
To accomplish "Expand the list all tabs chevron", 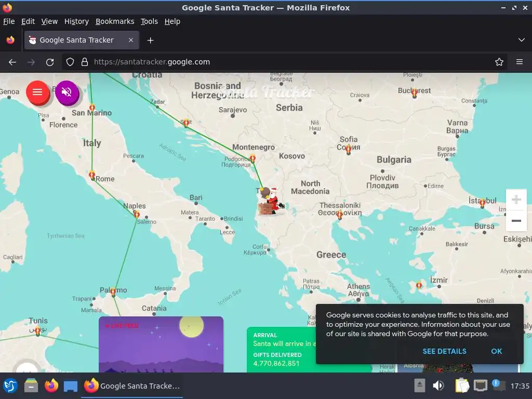I will click(x=521, y=40).
